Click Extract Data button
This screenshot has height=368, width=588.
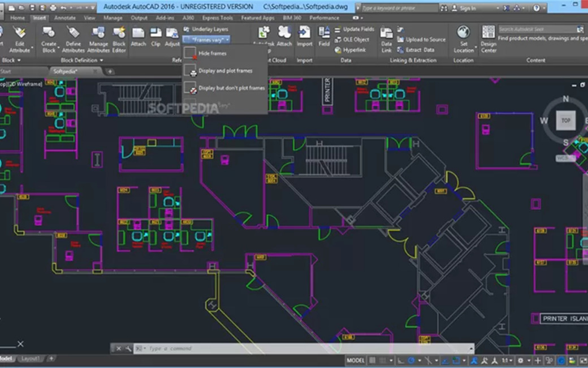[x=416, y=50]
